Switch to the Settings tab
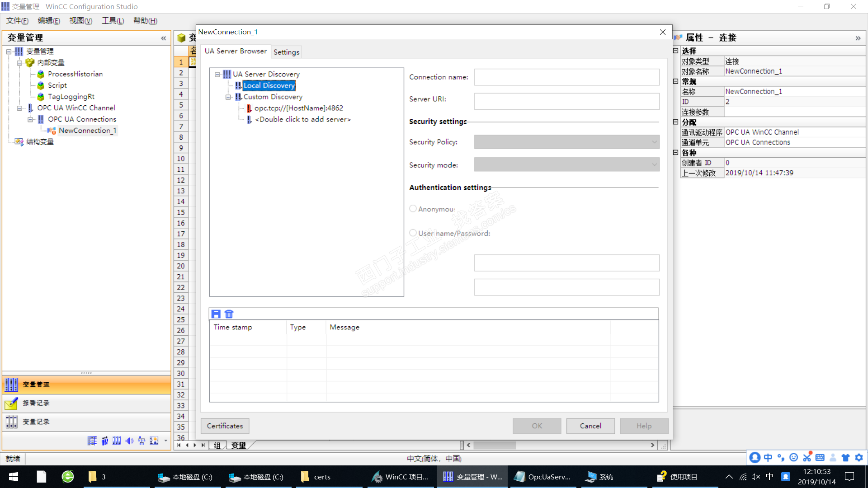 (286, 52)
